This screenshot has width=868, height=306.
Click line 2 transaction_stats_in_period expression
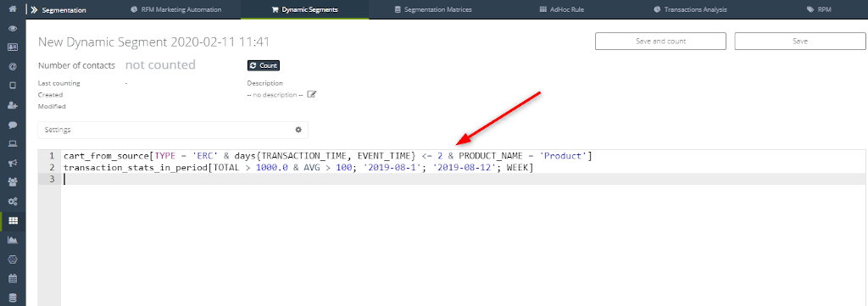(x=298, y=168)
